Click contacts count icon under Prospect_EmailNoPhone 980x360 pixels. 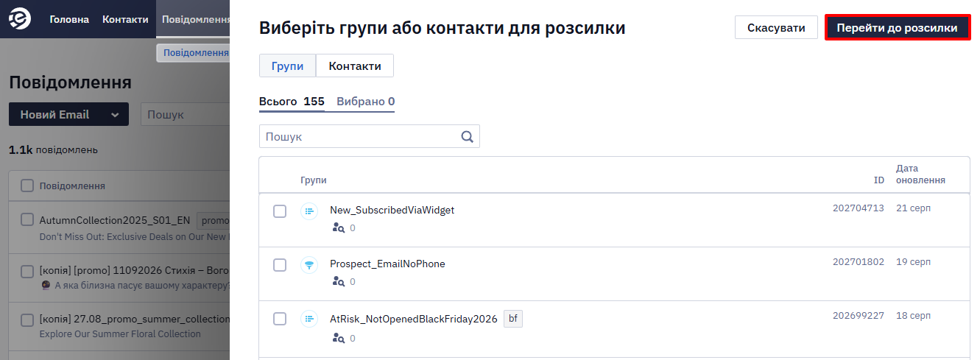339,282
